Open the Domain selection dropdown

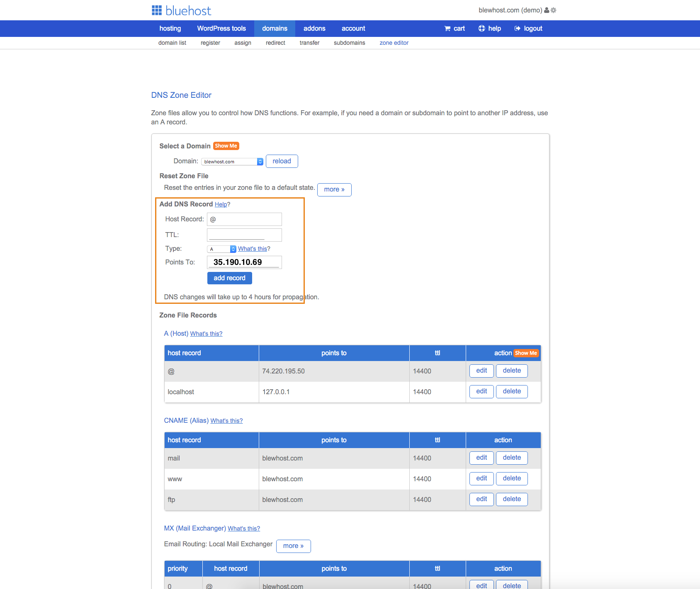tap(232, 162)
